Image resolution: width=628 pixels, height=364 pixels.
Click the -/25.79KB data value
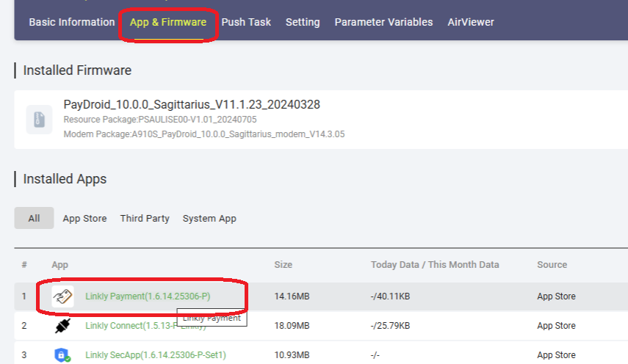tap(391, 326)
